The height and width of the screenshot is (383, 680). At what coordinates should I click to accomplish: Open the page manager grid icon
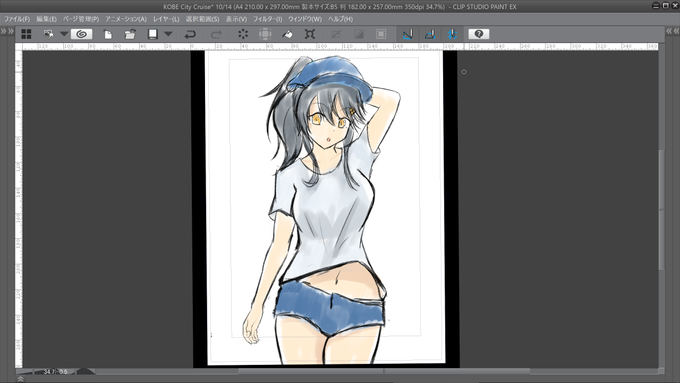(26, 34)
